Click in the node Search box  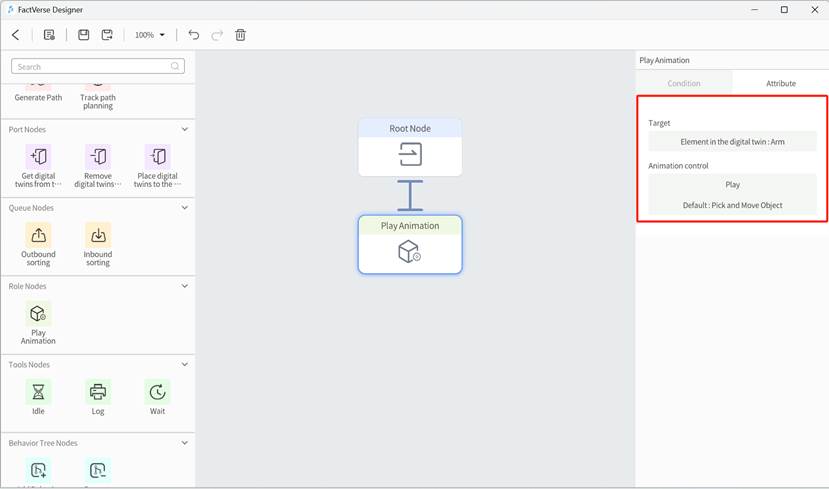point(97,67)
